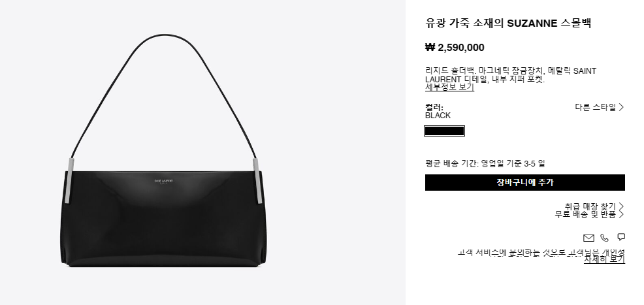Select the 취급 매장 찾기 link text
The height and width of the screenshot is (305, 644).
point(590,206)
